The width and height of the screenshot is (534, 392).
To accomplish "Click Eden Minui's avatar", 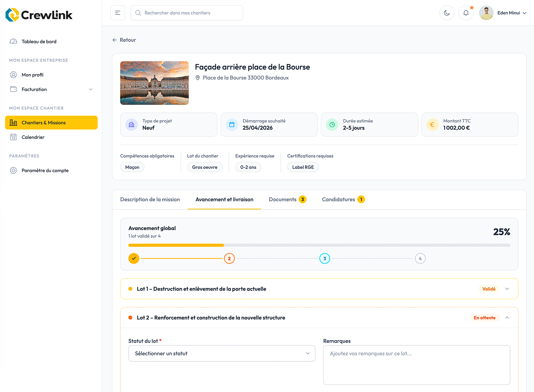I will [486, 13].
